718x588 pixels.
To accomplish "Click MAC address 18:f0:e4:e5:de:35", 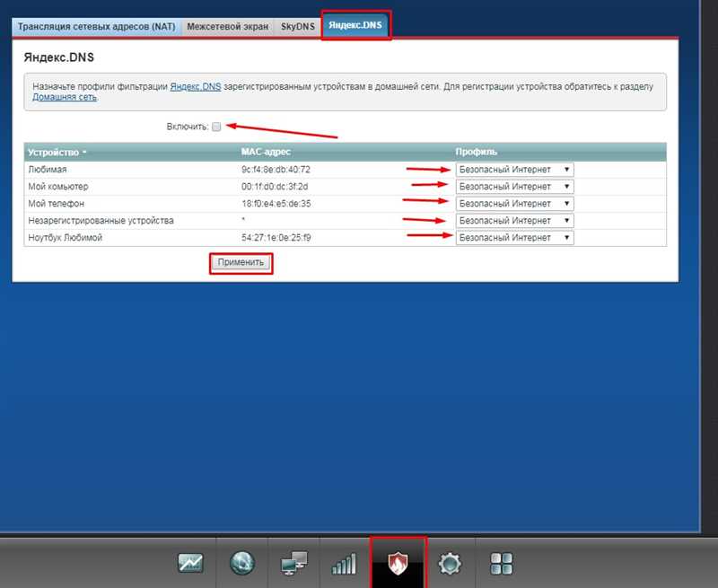I will click(276, 203).
